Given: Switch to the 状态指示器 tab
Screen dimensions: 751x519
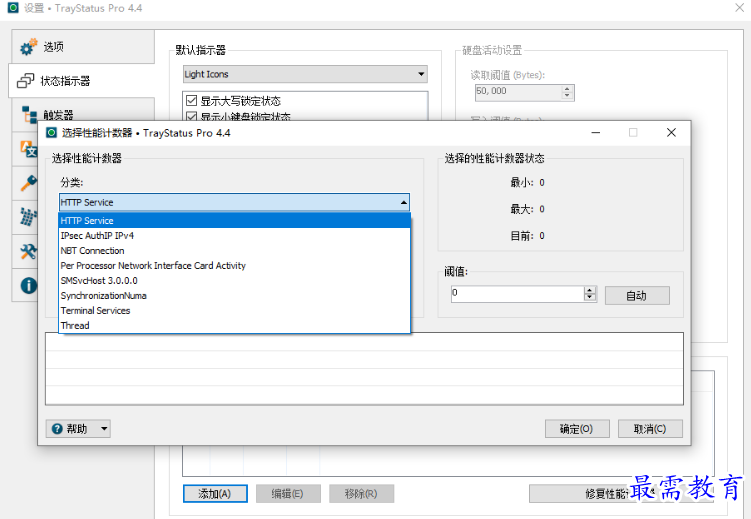Looking at the screenshot, I should [81, 81].
